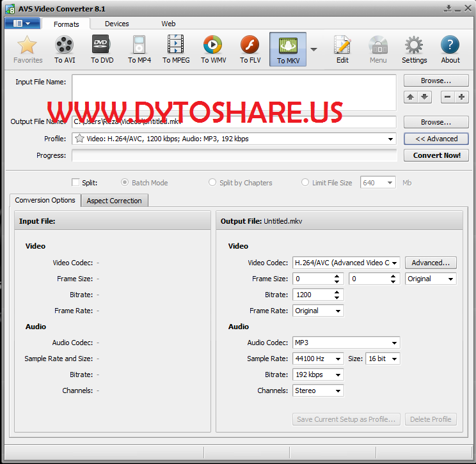Open the 640 file size dropdown
Viewport: 476px width, 464px height.
[x=390, y=183]
